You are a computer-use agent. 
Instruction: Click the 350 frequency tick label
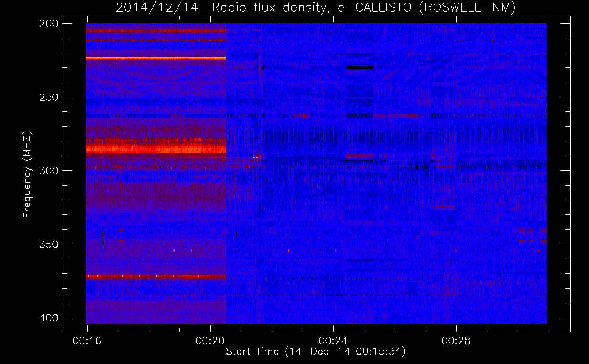49,244
